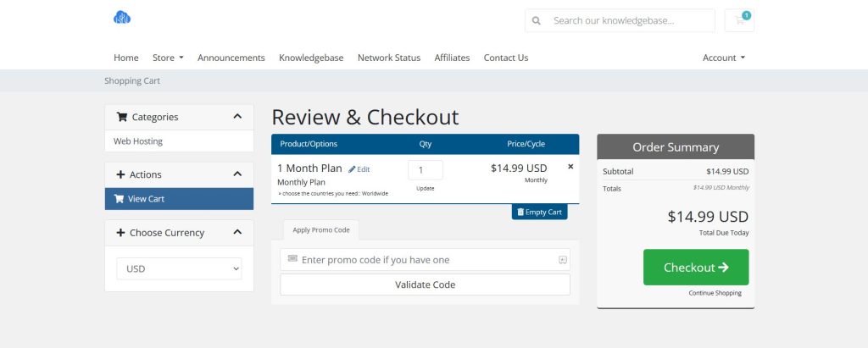Image resolution: width=868 pixels, height=348 pixels.
Task: Click the Edit pencil link
Action: click(359, 169)
